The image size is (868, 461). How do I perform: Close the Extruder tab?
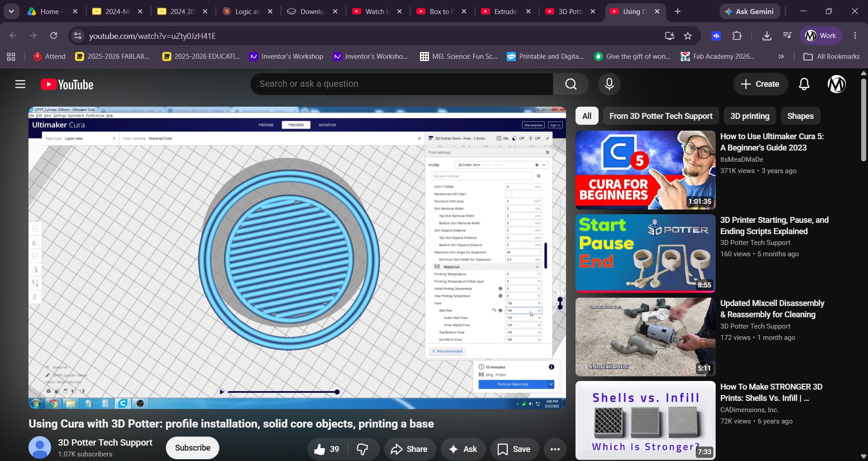pos(528,12)
